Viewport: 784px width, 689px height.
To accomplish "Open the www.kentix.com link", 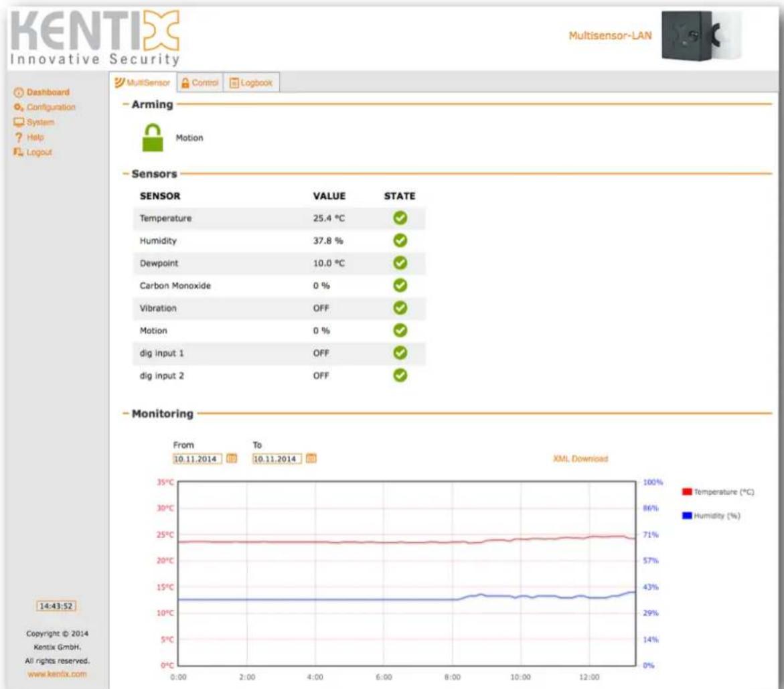I will click(57, 674).
